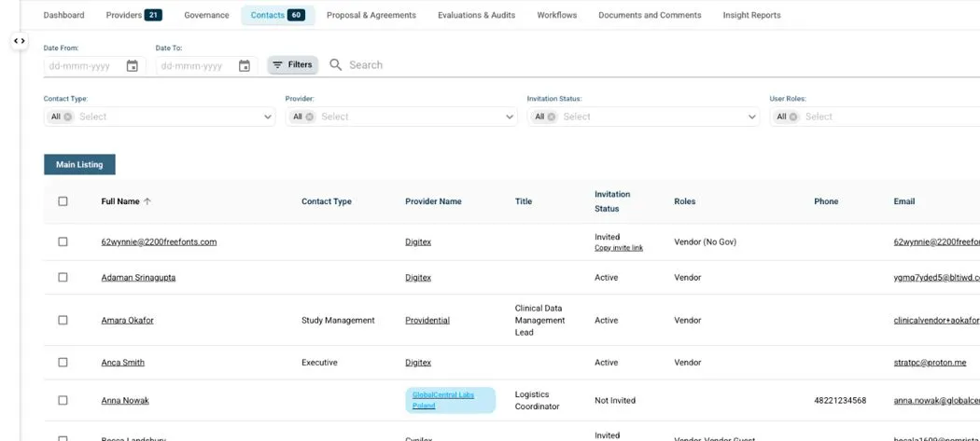Switch to the Workflows tab
Viewport: 980px width, 441px height.
(x=557, y=15)
